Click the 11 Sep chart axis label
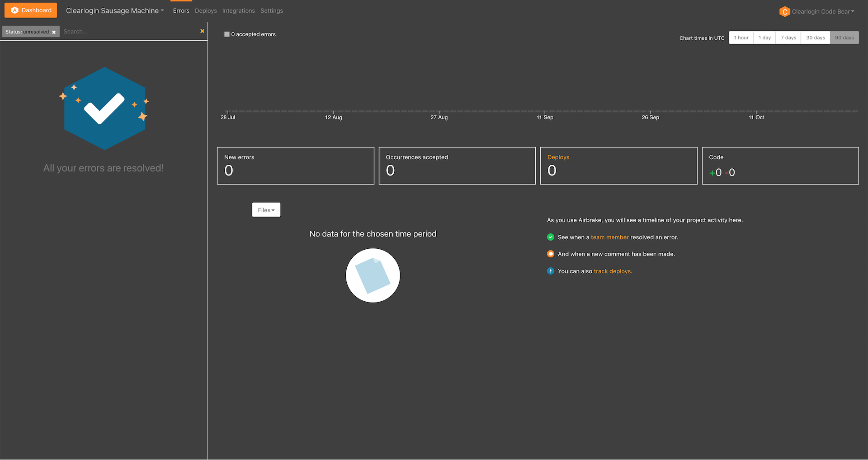This screenshot has width=868, height=460. 545,118
